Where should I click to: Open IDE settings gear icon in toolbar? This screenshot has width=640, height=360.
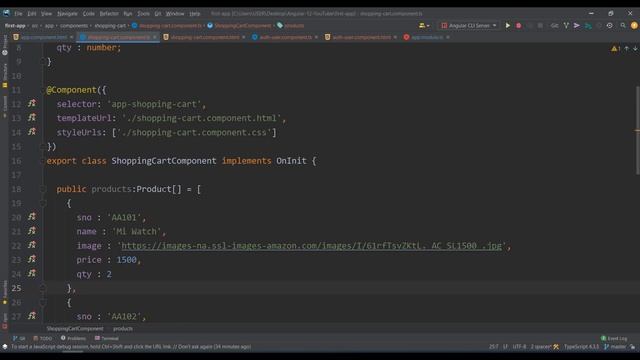click(x=609, y=25)
